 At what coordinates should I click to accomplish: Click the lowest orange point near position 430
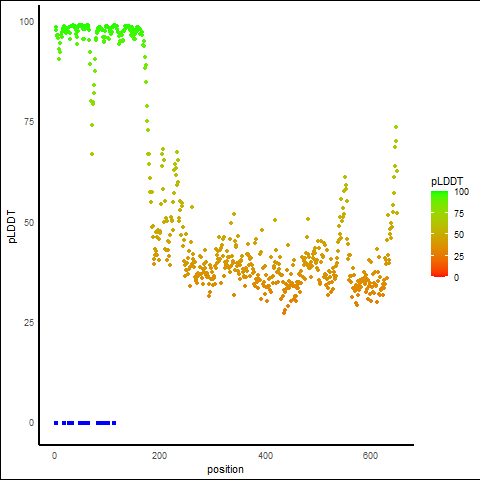[284, 313]
